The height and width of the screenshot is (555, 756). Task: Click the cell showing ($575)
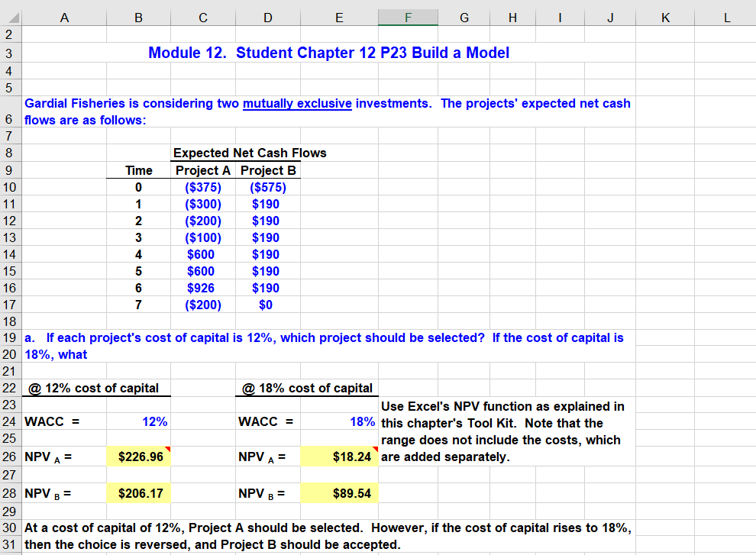point(268,187)
